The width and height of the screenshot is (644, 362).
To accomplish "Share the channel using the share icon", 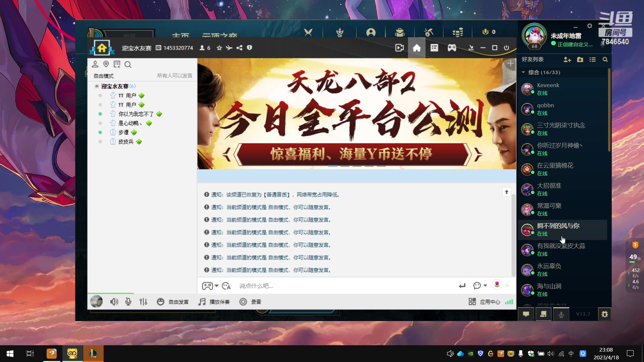I will [239, 48].
